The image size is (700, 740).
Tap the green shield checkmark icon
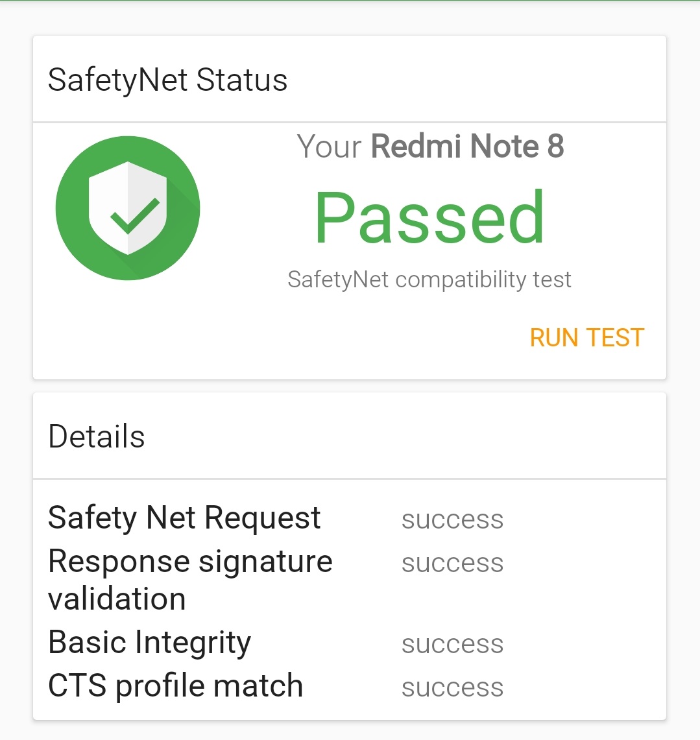pyautogui.click(x=128, y=208)
